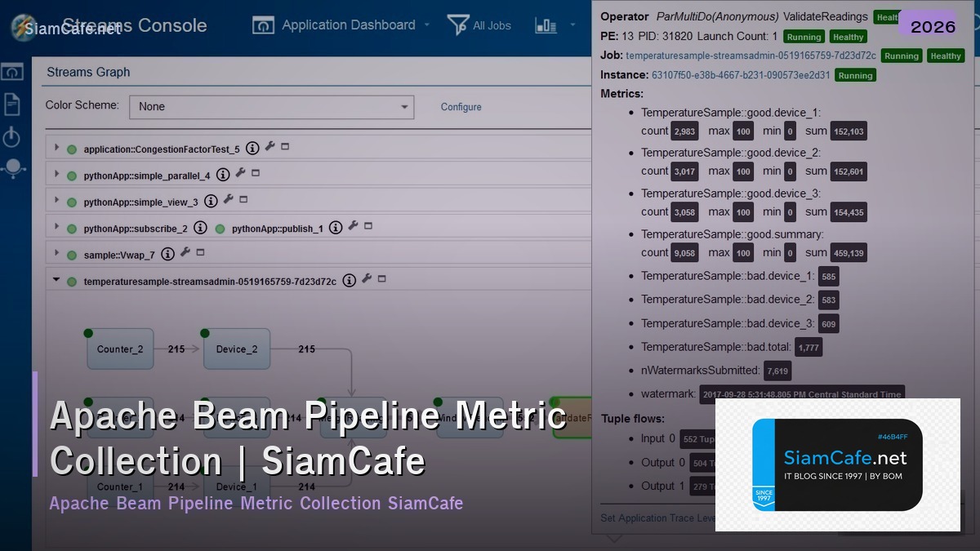Open the log document icon in left sidebar
980x551 pixels.
pos(11,104)
